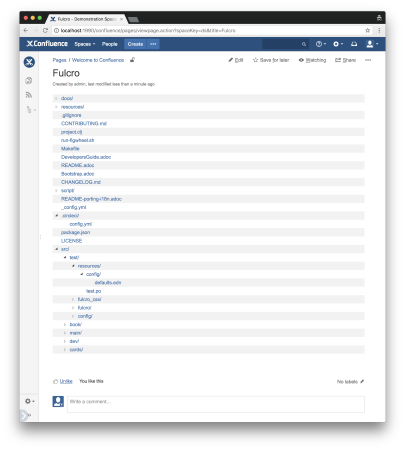The width and height of the screenshot is (405, 450).
Task: Click the Create button
Action: click(135, 44)
